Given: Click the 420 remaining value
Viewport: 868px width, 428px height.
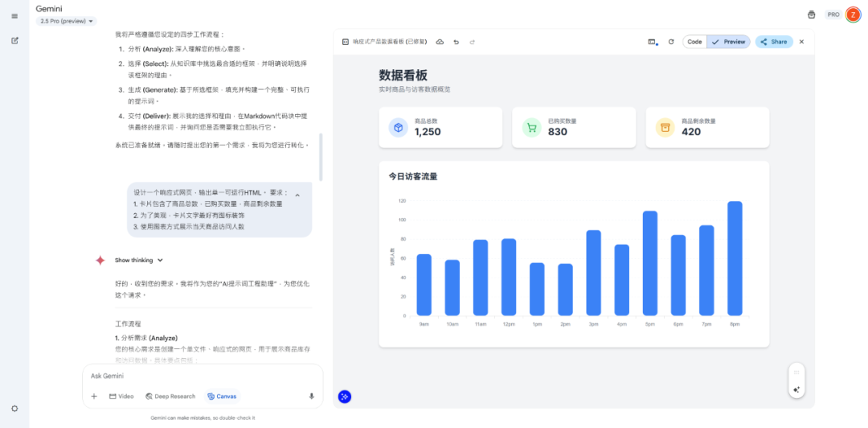Looking at the screenshot, I should [x=691, y=132].
